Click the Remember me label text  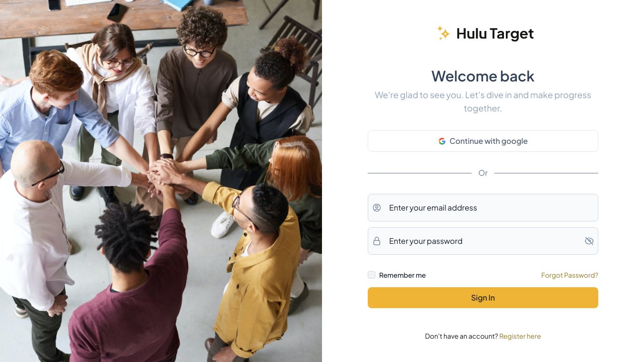pos(402,275)
